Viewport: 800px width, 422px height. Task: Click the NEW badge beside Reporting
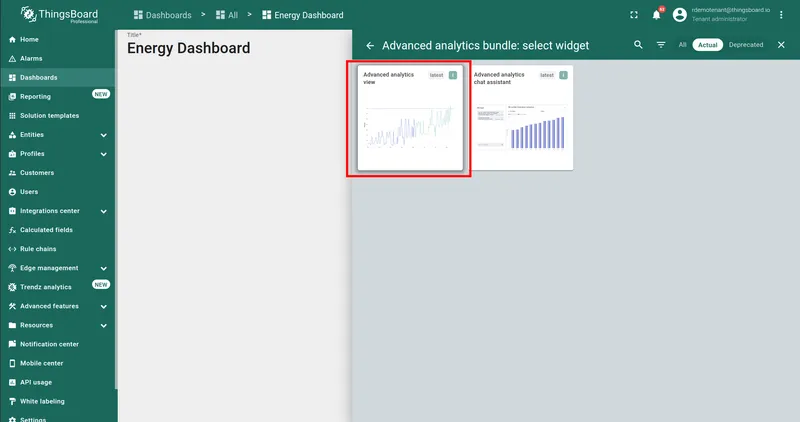pyautogui.click(x=101, y=94)
